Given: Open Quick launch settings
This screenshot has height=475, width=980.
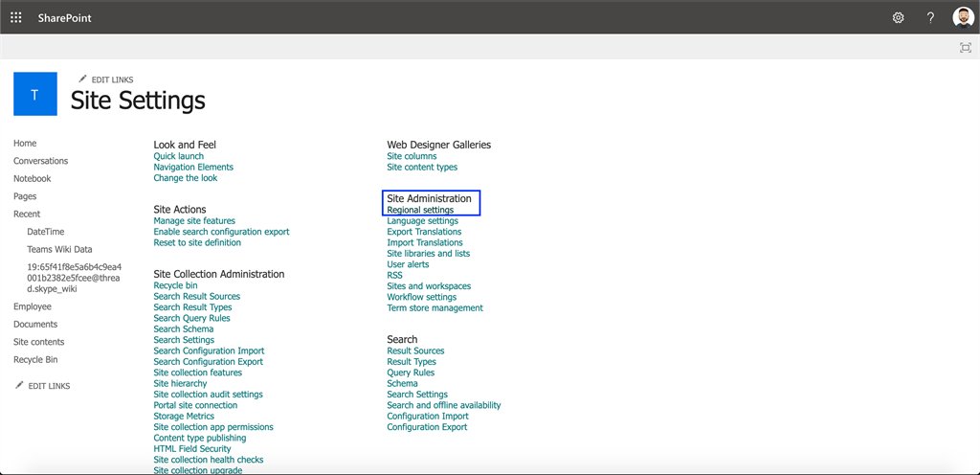Looking at the screenshot, I should pos(179,156).
